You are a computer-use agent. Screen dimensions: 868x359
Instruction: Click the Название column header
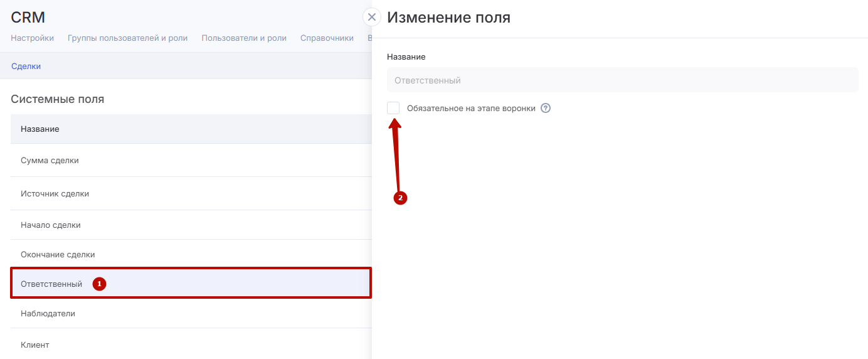[40, 129]
